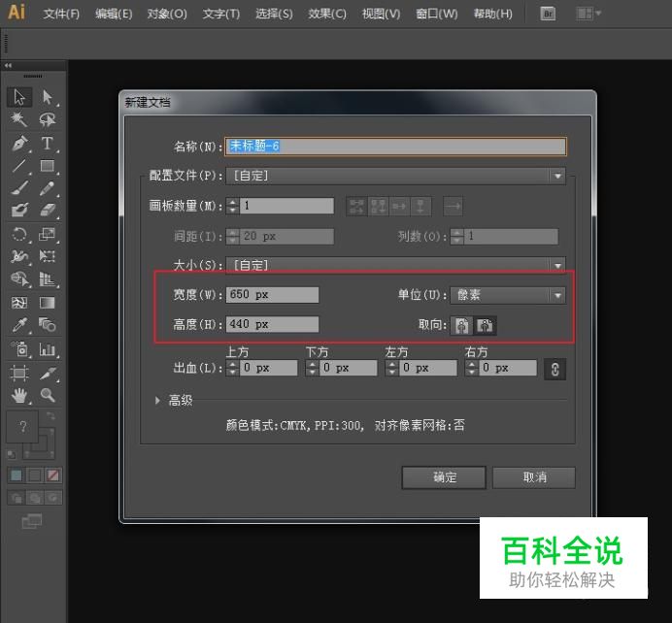Select the Zoom magnifier tool
672x623 pixels.
(48, 395)
